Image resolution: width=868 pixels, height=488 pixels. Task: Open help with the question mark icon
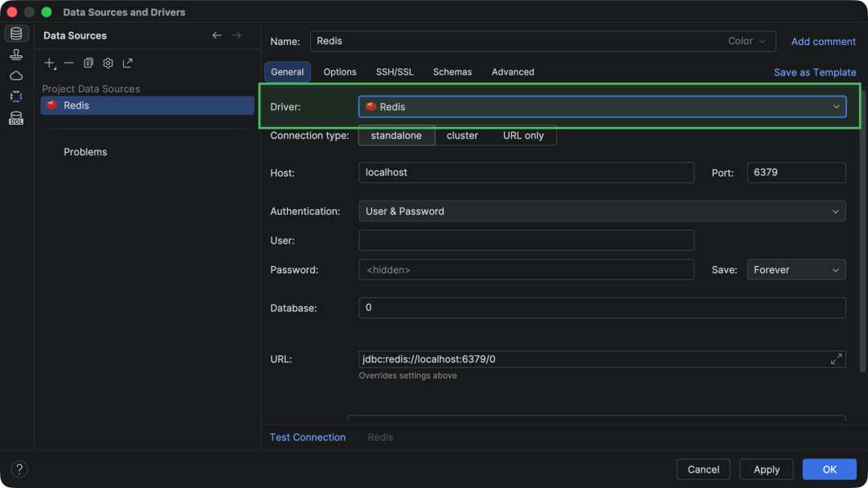[x=19, y=470]
